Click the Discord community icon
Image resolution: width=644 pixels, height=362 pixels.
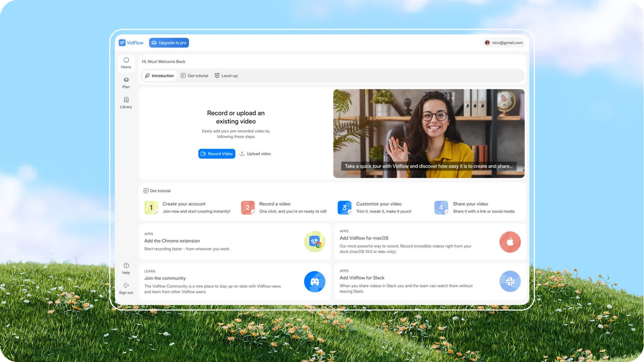(315, 281)
